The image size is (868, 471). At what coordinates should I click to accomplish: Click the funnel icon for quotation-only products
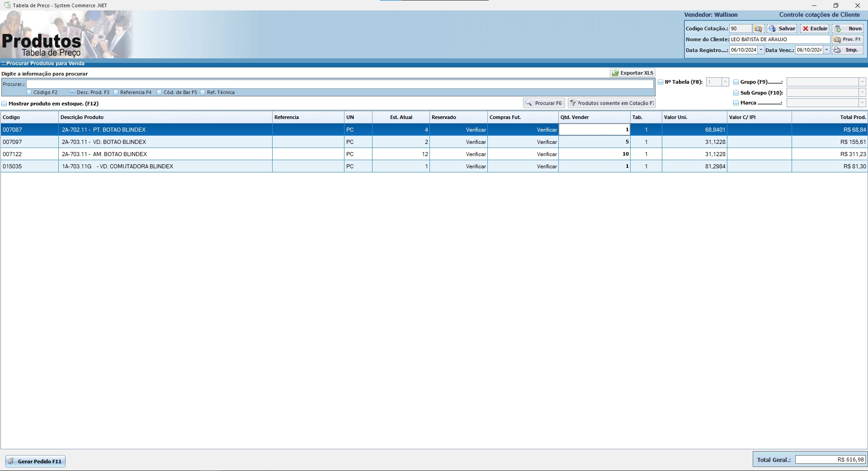tap(573, 103)
